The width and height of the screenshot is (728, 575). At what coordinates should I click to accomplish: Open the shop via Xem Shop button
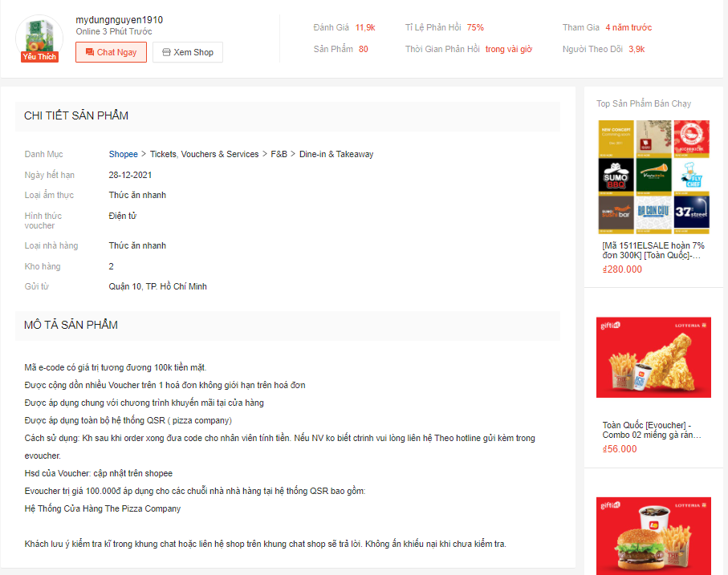(188, 52)
